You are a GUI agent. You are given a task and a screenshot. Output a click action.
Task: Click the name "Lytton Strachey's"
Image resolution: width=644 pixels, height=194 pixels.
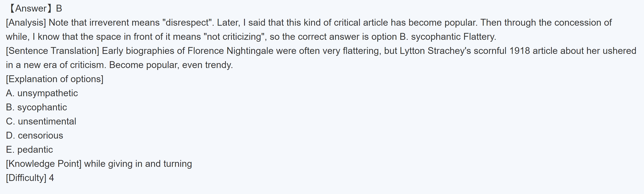point(435,51)
